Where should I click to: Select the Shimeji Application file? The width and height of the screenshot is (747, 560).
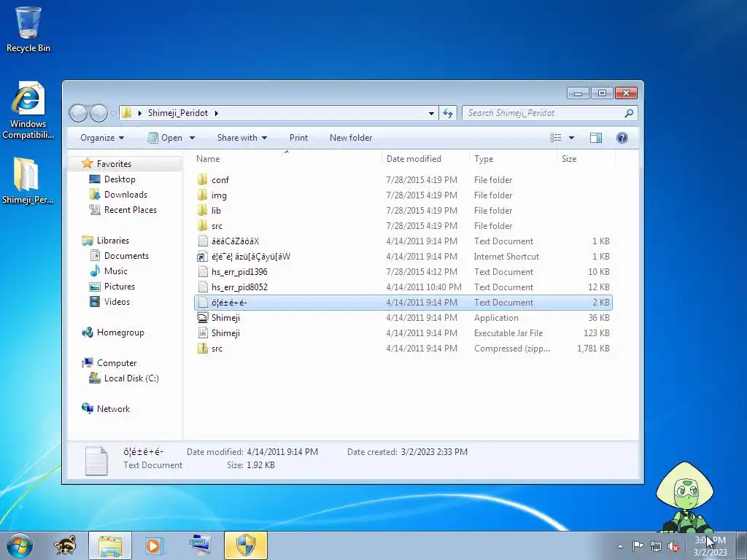coord(403,318)
